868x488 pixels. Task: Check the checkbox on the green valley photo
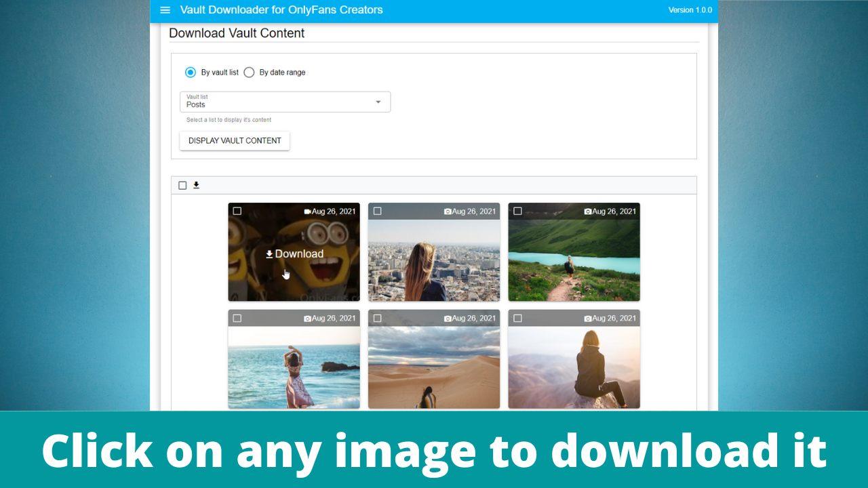(x=518, y=211)
